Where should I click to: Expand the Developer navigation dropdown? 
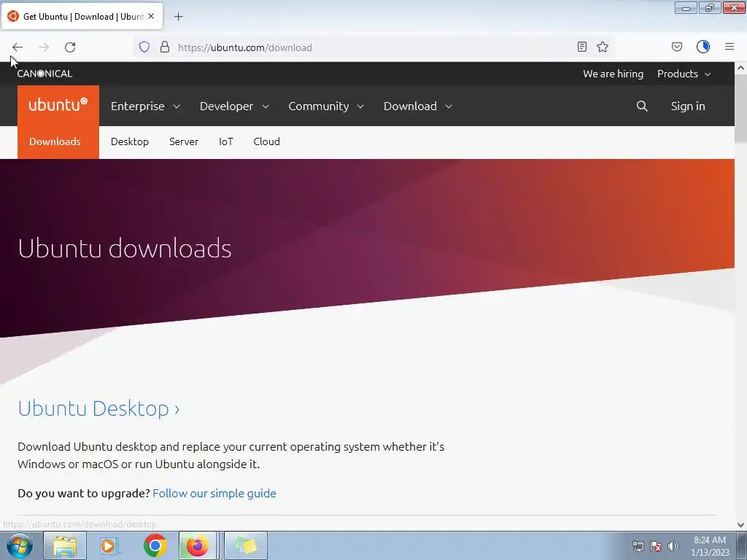point(234,106)
